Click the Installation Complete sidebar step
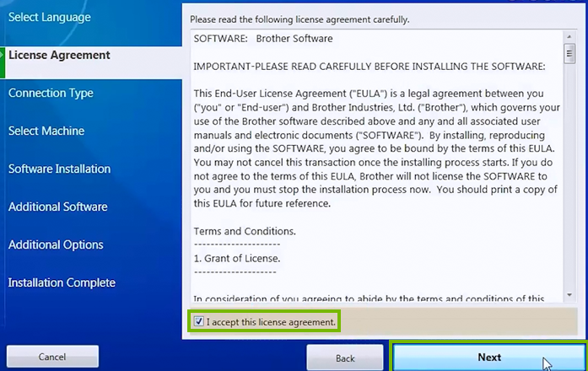 pos(62,282)
